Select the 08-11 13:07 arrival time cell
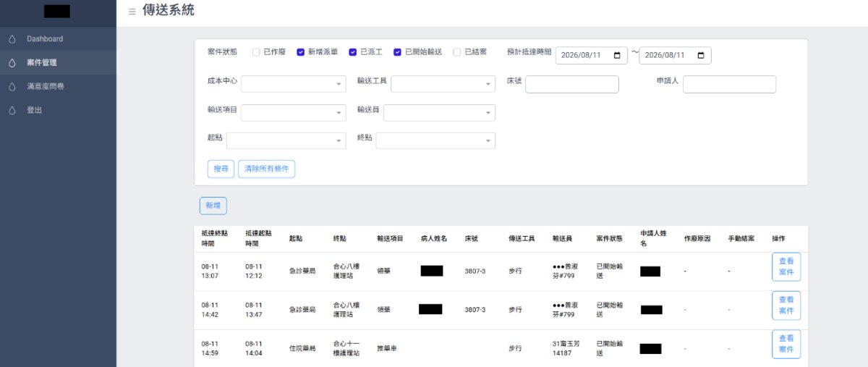Screen dimensions: 868x367 pyautogui.click(x=211, y=271)
